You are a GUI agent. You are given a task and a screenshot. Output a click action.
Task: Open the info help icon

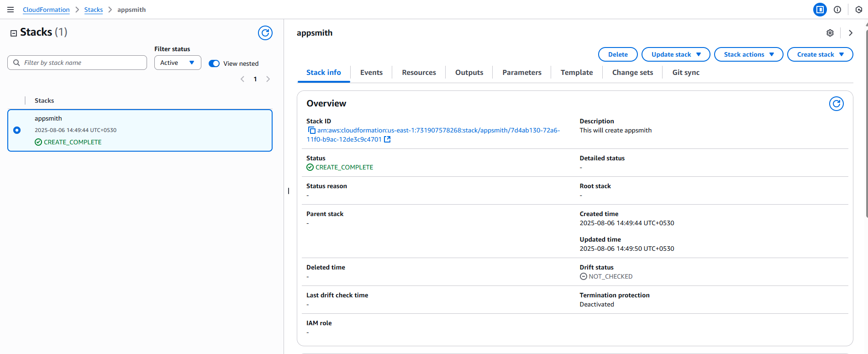[x=837, y=10]
